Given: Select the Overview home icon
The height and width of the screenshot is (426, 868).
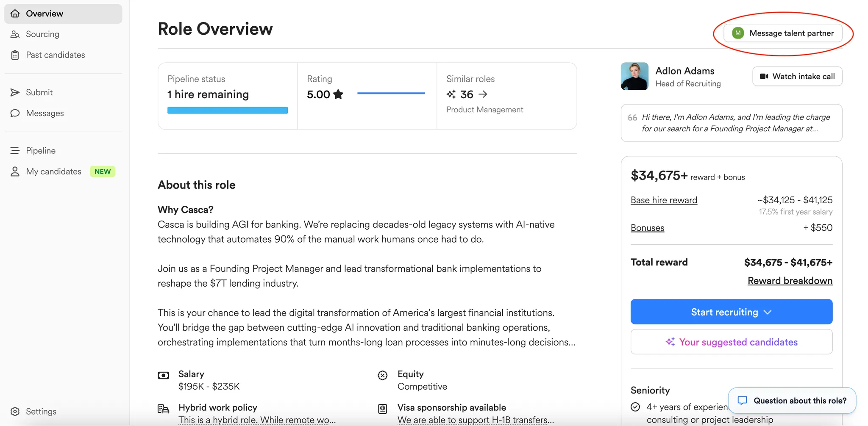Looking at the screenshot, I should coord(15,13).
